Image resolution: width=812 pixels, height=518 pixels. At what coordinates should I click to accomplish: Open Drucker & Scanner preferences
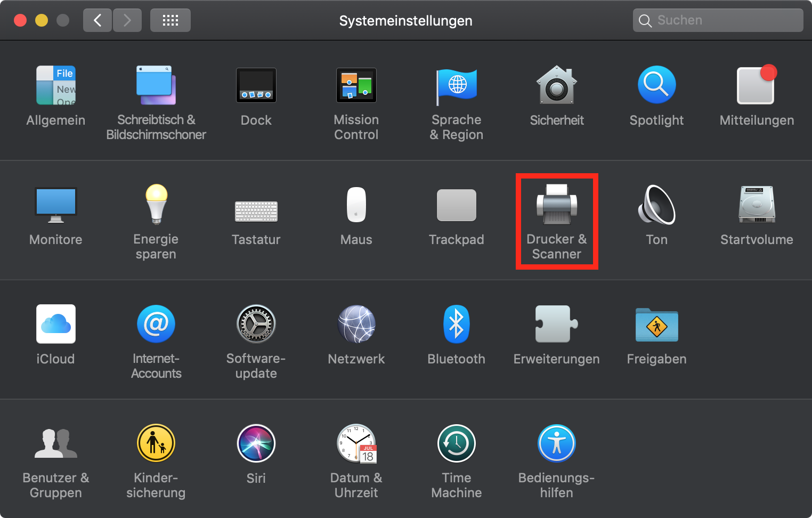(557, 205)
